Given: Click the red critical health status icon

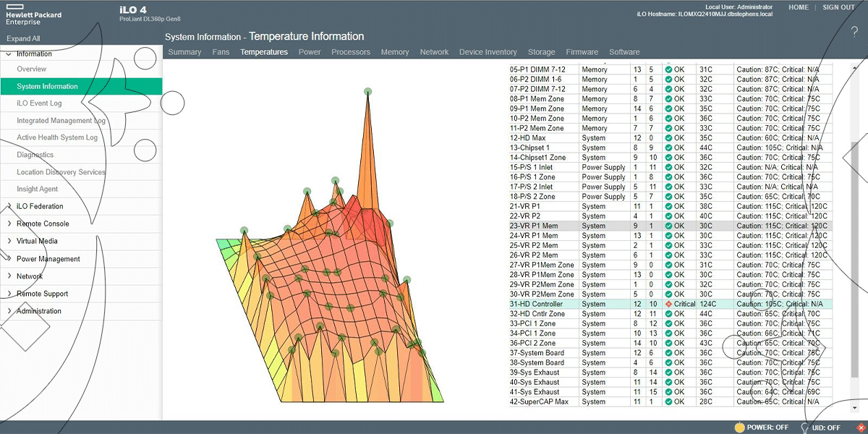Looking at the screenshot, I should [861, 427].
